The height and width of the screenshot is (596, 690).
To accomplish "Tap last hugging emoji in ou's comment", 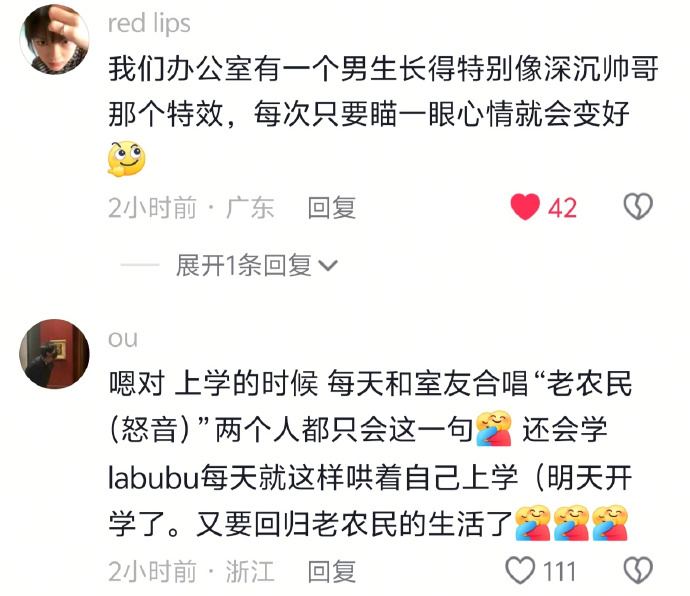I will pyautogui.click(x=609, y=523).
